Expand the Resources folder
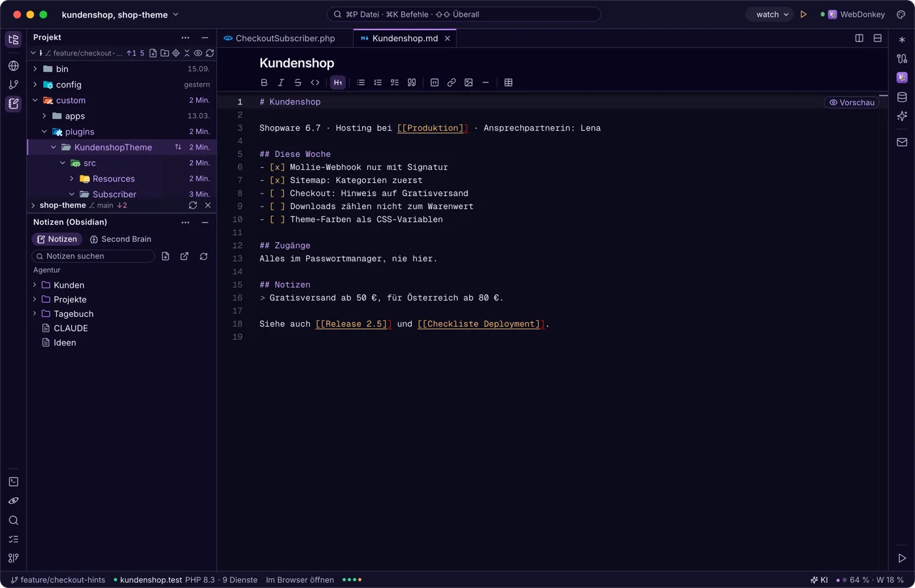The width and height of the screenshot is (915, 588). pos(72,178)
